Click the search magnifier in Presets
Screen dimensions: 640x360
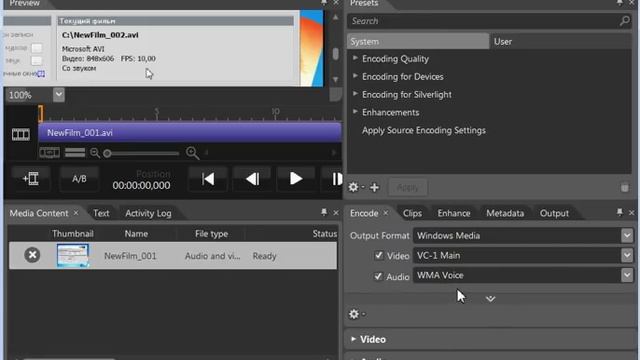(624, 21)
